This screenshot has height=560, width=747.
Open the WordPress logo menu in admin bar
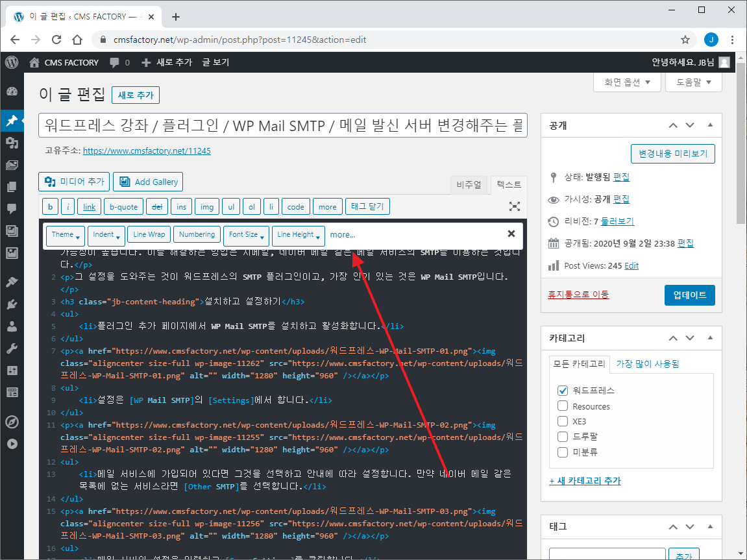click(12, 62)
